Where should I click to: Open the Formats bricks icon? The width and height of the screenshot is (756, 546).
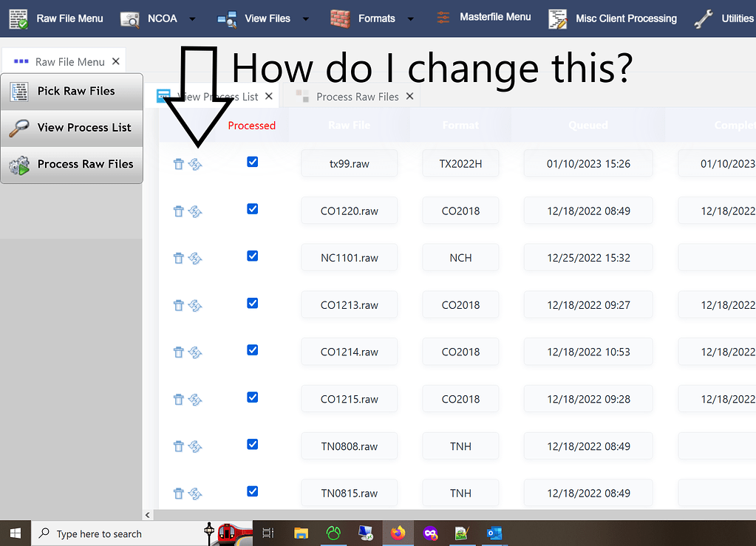coord(338,18)
